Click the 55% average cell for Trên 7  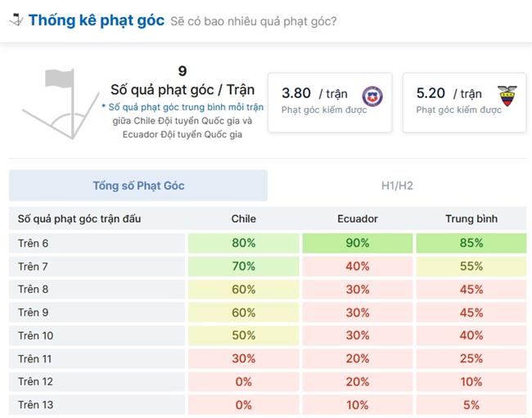(471, 266)
